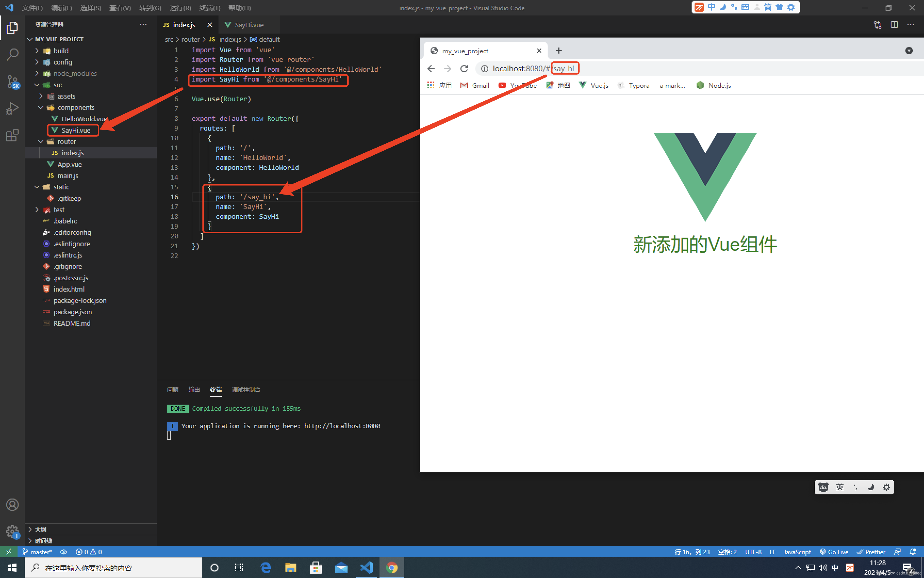
Task: Click the open changes compare icon
Action: (877, 25)
